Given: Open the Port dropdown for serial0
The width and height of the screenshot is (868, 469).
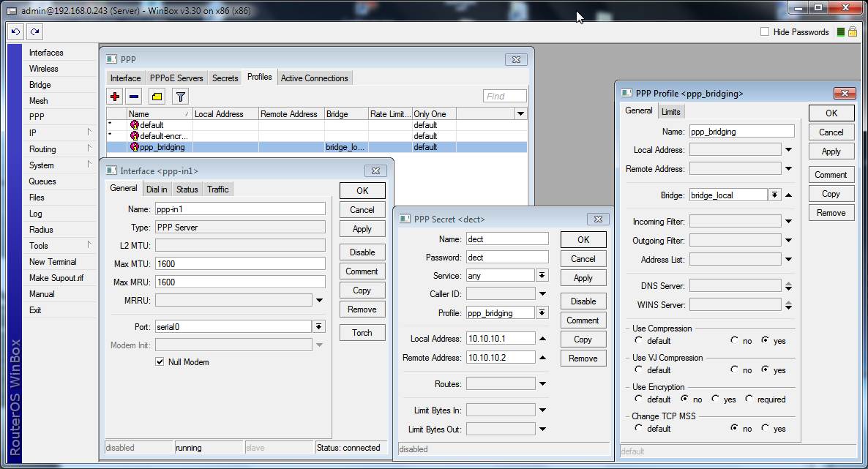Looking at the screenshot, I should coord(319,327).
